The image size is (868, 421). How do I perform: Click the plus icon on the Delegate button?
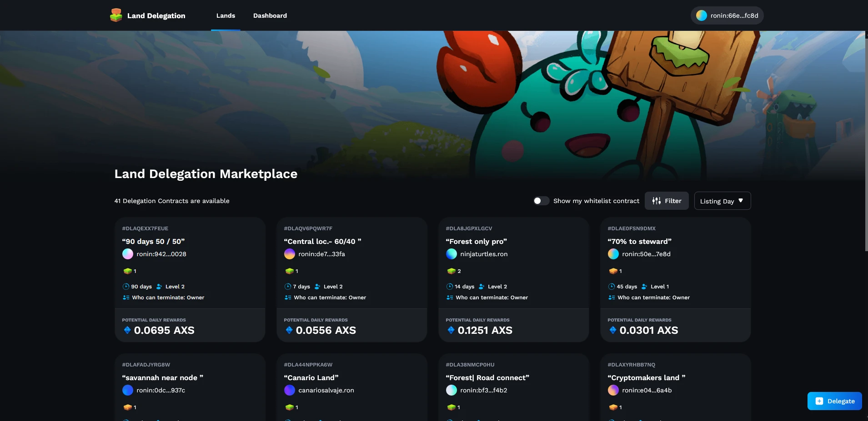point(819,401)
